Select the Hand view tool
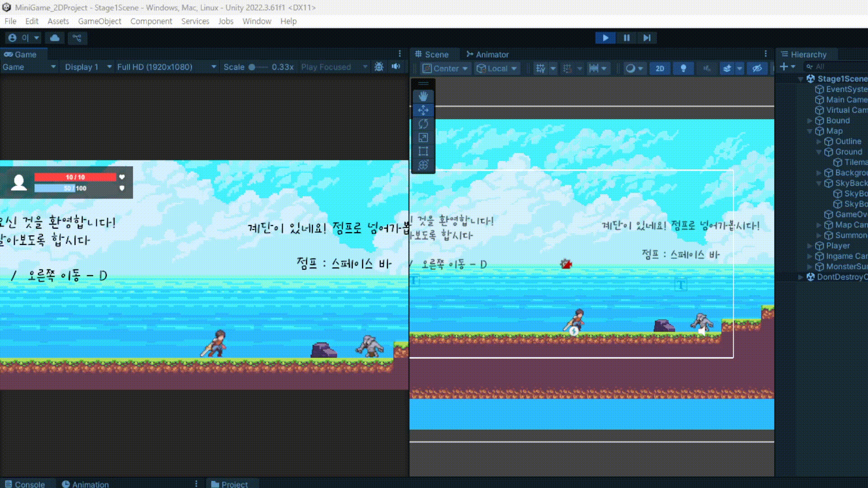Viewport: 868px width, 488px height. click(x=423, y=96)
